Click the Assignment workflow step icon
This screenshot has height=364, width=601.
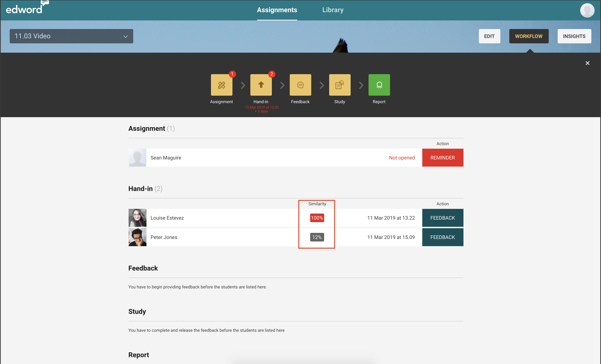(222, 85)
